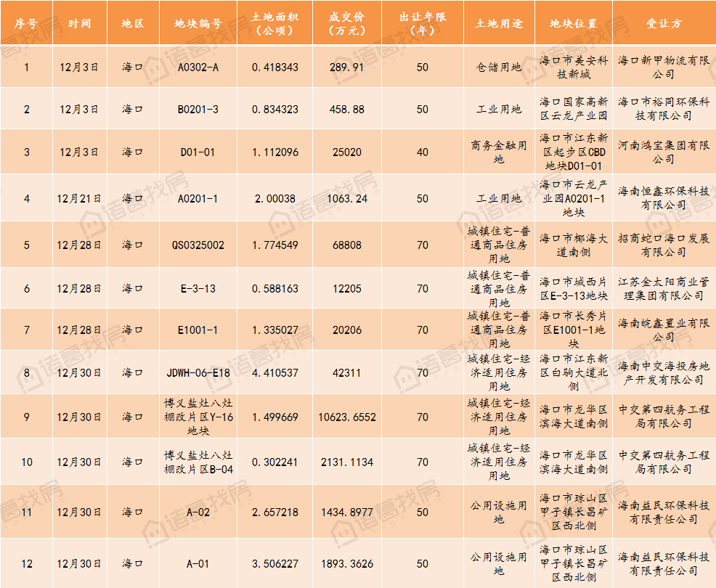The height and width of the screenshot is (588, 716).
Task: Select parcel number E1001-1
Action: pos(198,330)
